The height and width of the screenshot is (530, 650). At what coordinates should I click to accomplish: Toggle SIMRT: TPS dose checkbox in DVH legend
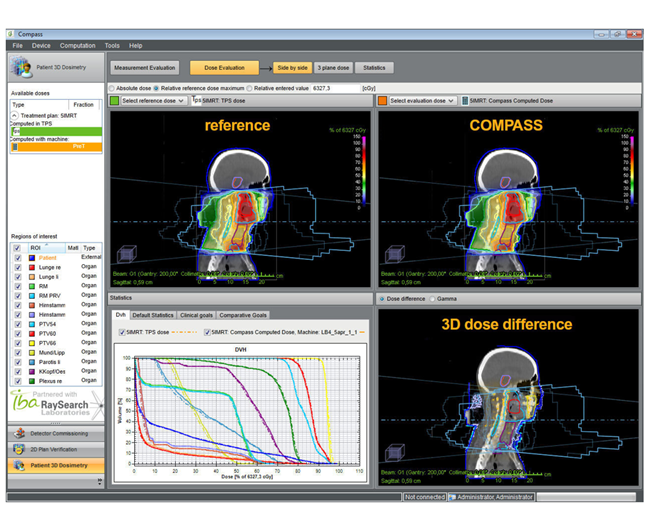tap(122, 332)
